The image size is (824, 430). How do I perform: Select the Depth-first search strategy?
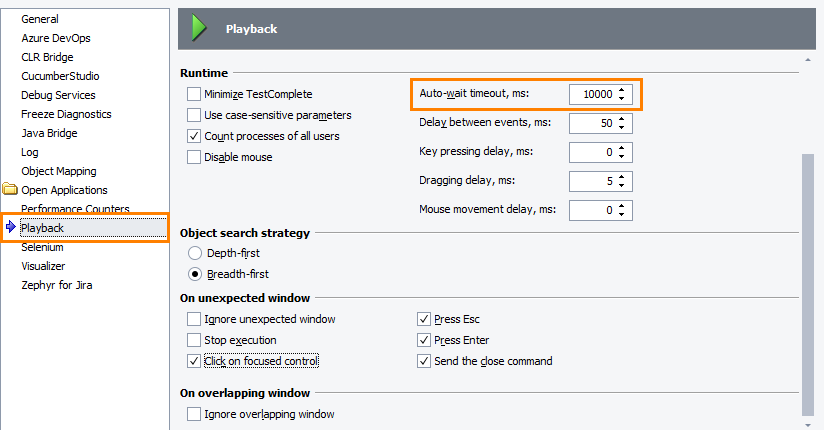pyautogui.click(x=194, y=253)
